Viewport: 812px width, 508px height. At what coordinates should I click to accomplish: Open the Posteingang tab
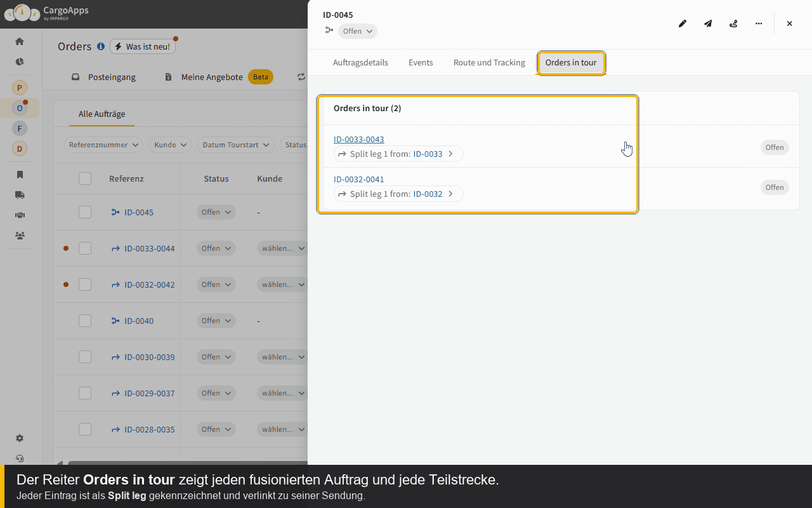(x=103, y=77)
